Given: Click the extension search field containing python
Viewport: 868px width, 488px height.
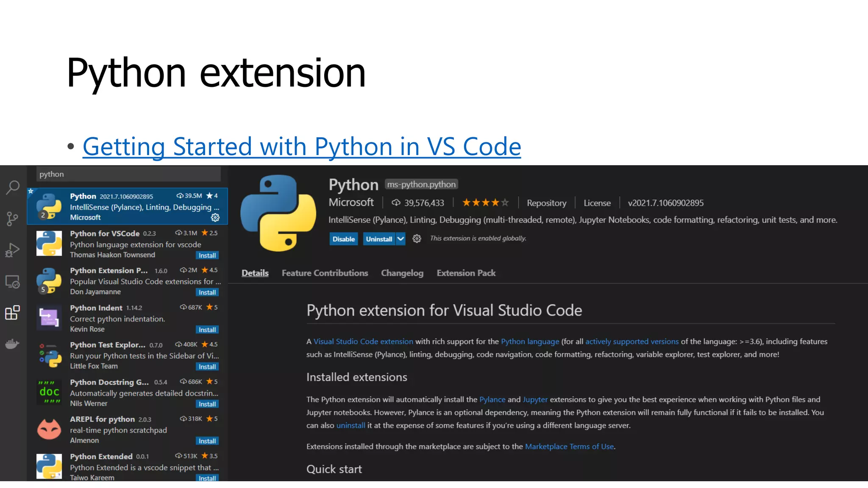Looking at the screenshot, I should tap(129, 174).
